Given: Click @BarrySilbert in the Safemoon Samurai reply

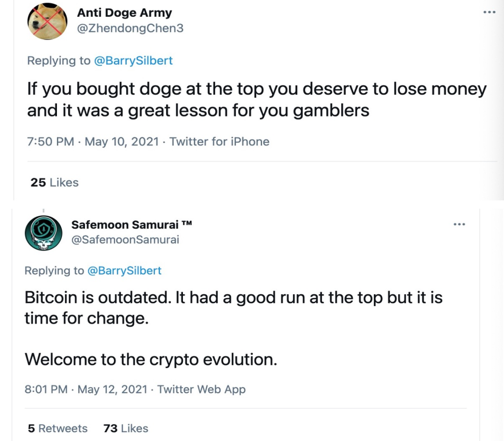Looking at the screenshot, I should point(124,270).
